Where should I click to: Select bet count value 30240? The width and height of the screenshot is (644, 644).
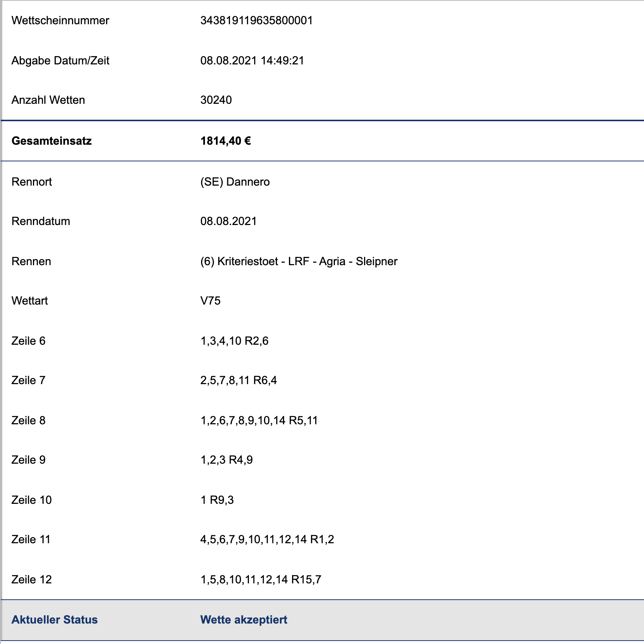pyautogui.click(x=216, y=100)
